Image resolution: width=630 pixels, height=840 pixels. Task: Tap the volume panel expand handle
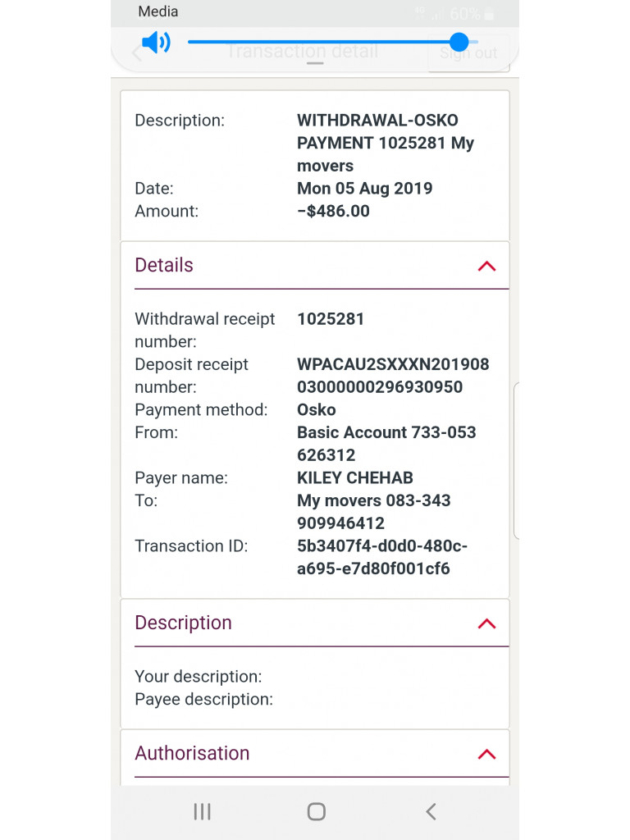coord(314,62)
